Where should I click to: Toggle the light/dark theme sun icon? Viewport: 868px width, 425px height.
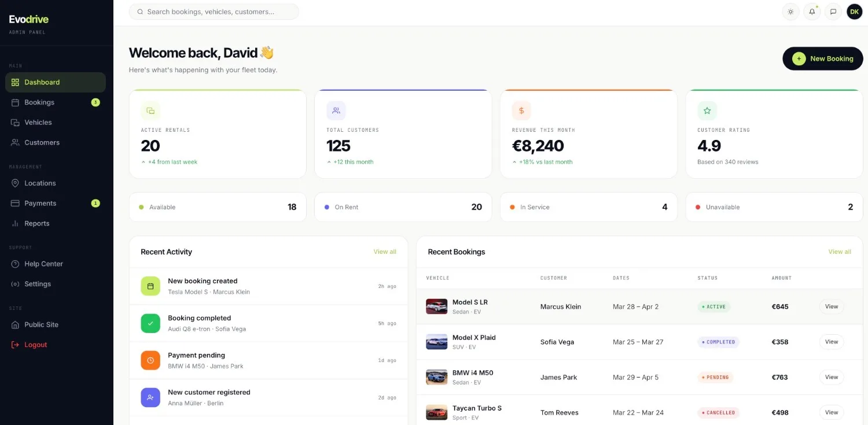[x=790, y=12]
